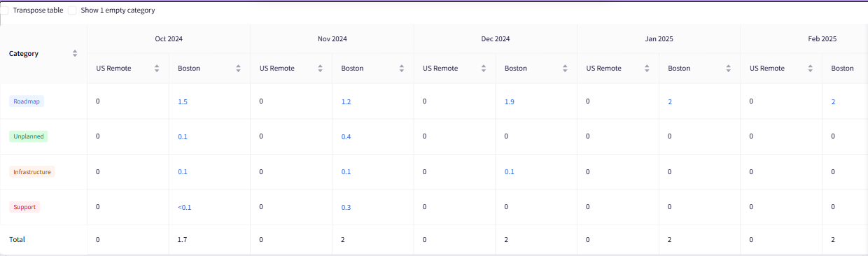Select the Roadmap category tag

coord(27,101)
